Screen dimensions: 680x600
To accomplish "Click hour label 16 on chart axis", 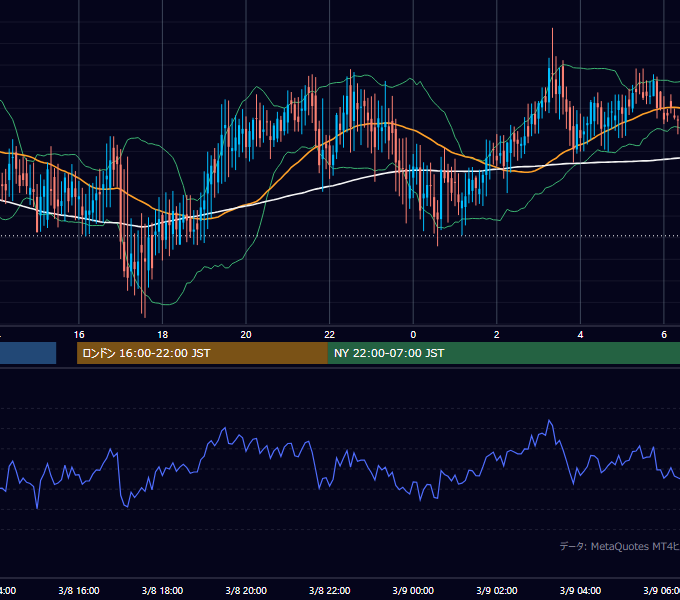I will pos(79,335).
